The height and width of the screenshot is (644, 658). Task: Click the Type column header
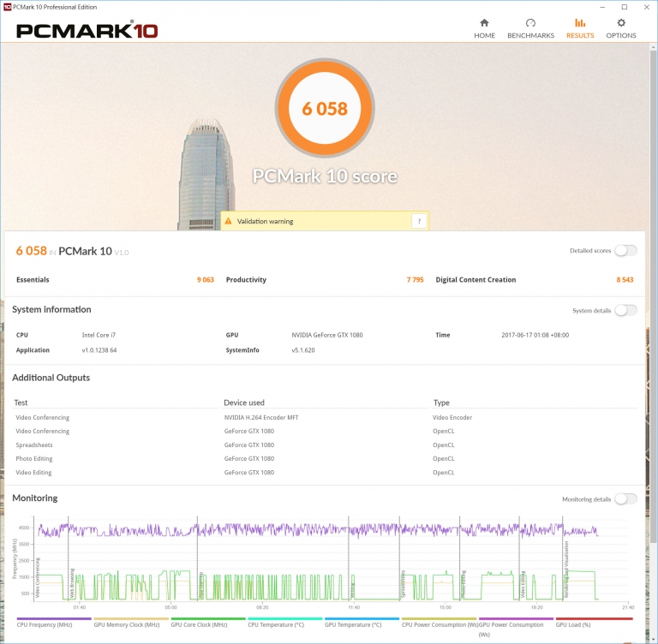pos(441,402)
